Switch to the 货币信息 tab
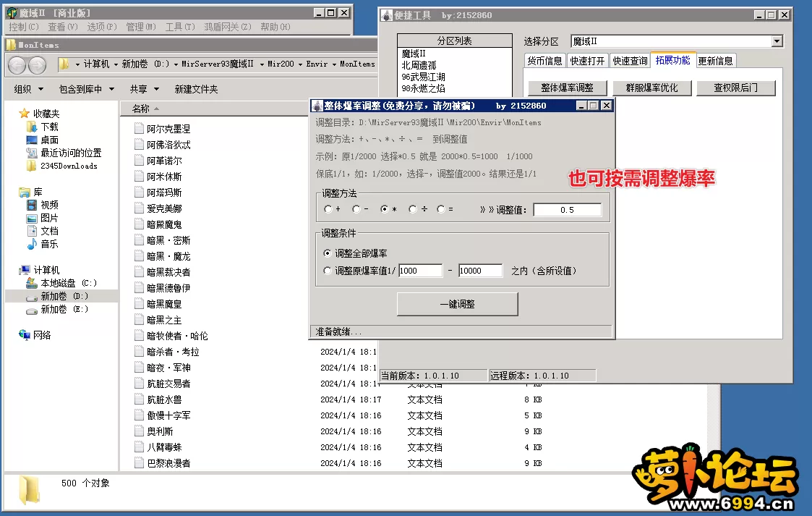 (544, 61)
